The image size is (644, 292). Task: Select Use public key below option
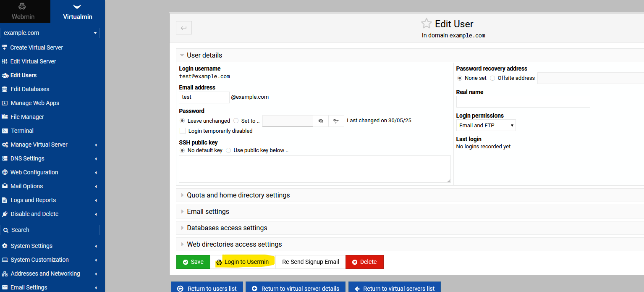tap(228, 150)
